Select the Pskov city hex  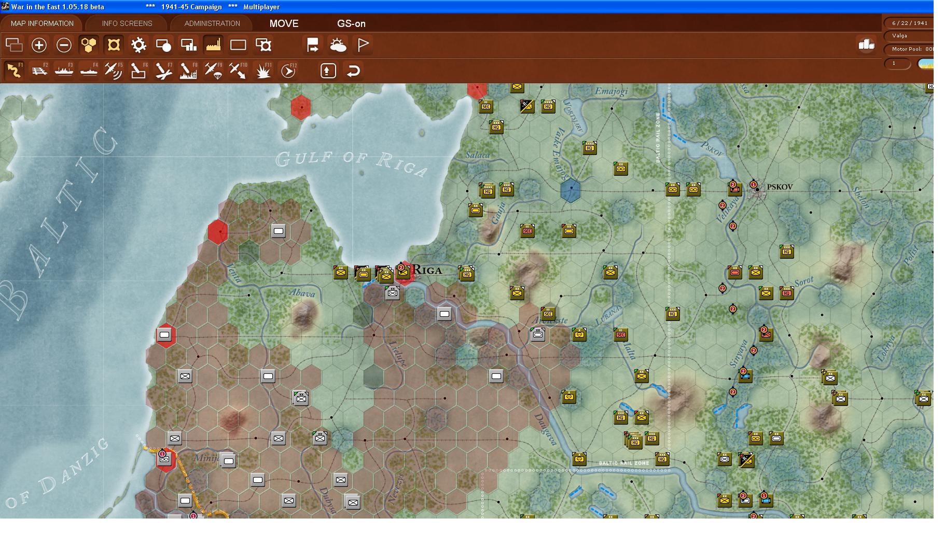(x=757, y=190)
